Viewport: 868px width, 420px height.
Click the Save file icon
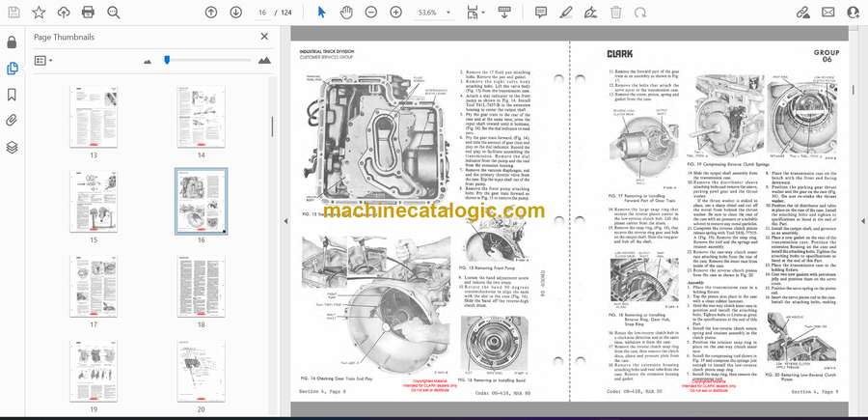coord(13,13)
